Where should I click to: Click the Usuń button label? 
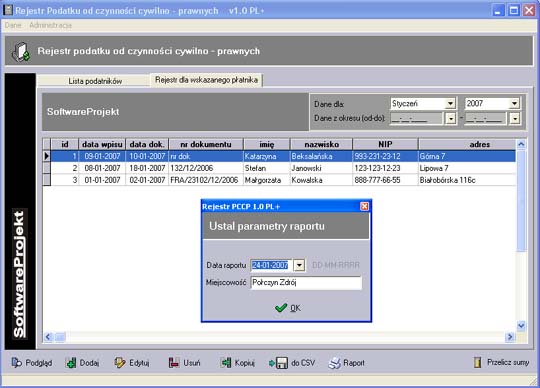[192, 363]
